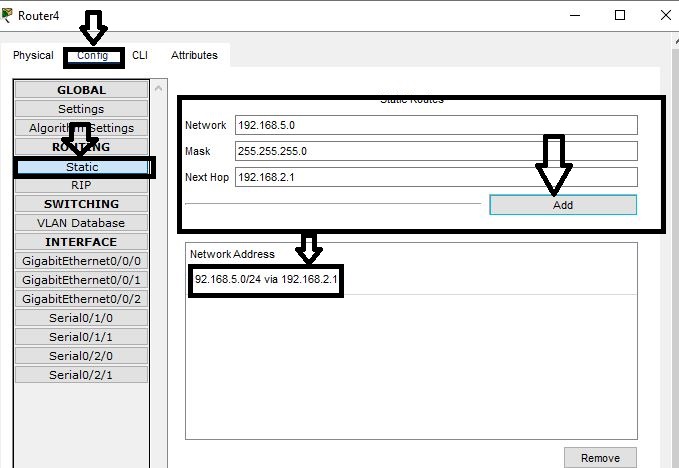Open Serial0/1/1 interface settings
The image size is (679, 468).
[81, 337]
